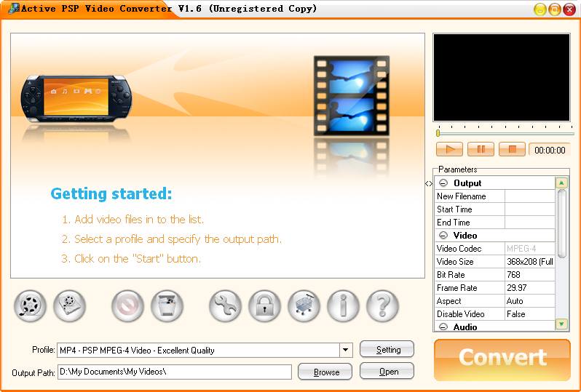This screenshot has width=581, height=392.
Task: Click the padlock register icon
Action: point(264,306)
